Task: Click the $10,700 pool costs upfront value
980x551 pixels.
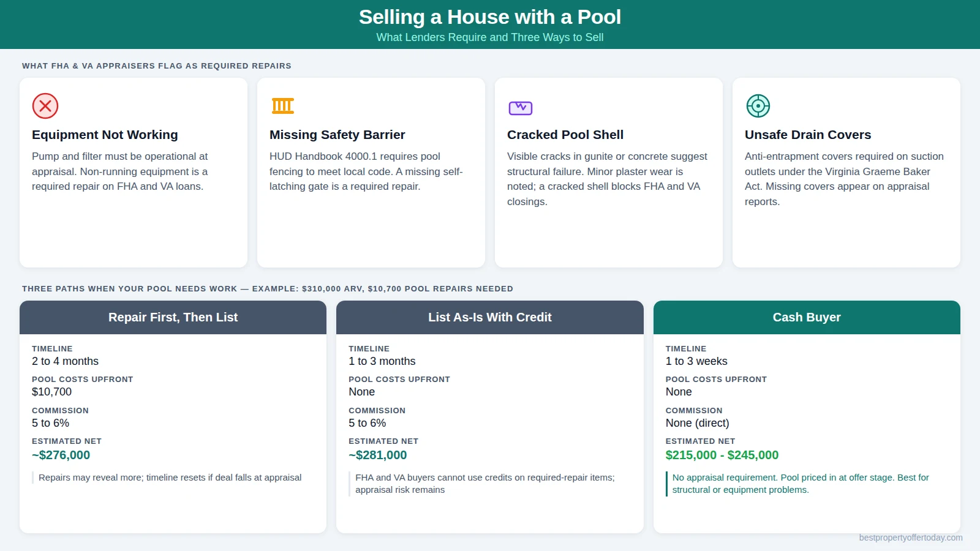Action: [52, 392]
